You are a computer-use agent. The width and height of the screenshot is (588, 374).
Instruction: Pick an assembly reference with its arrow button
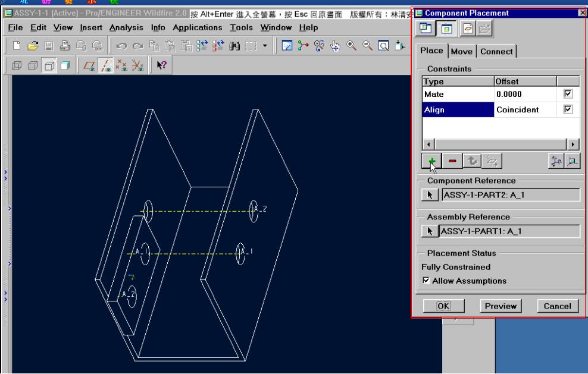(x=430, y=231)
